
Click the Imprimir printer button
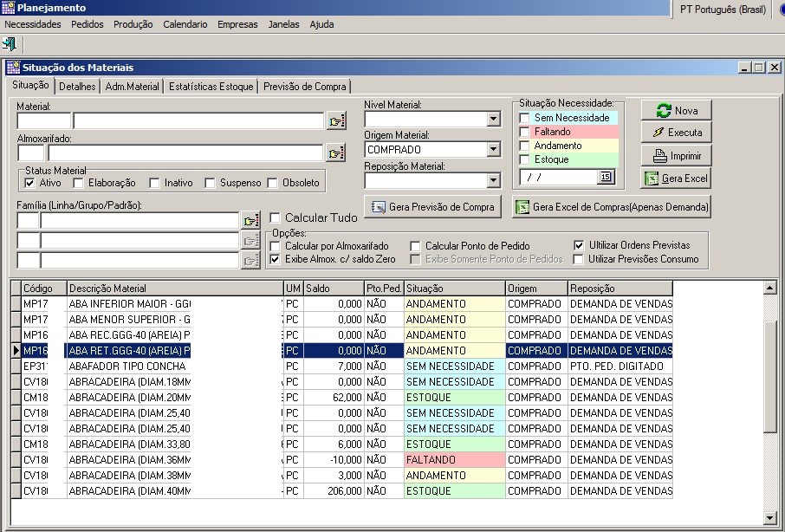point(676,155)
